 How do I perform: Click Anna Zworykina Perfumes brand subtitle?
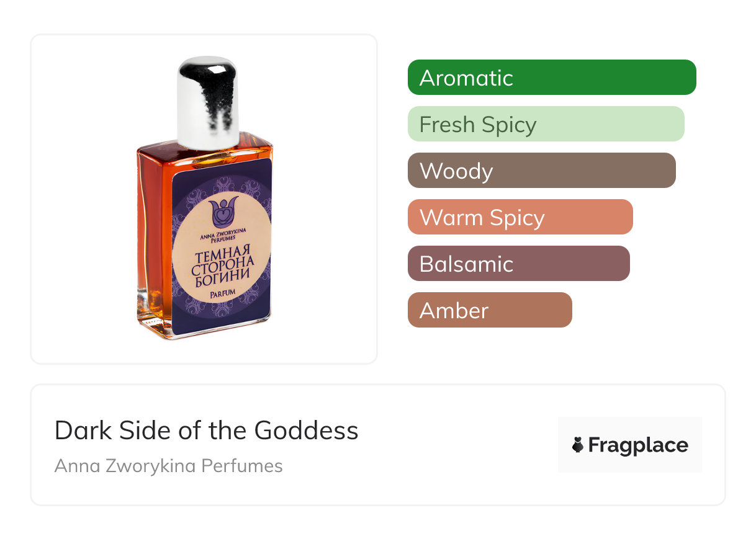click(x=168, y=466)
